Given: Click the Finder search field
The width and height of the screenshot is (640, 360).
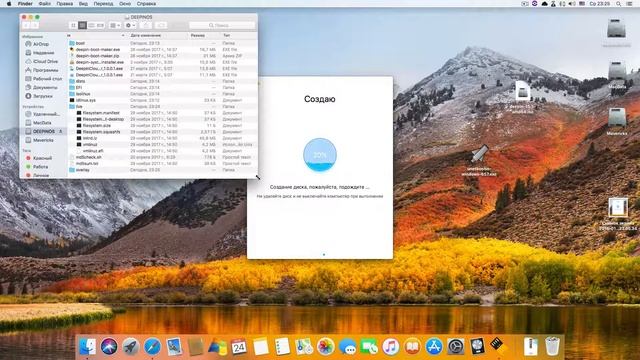Looking at the screenshot, I should click(x=222, y=25).
